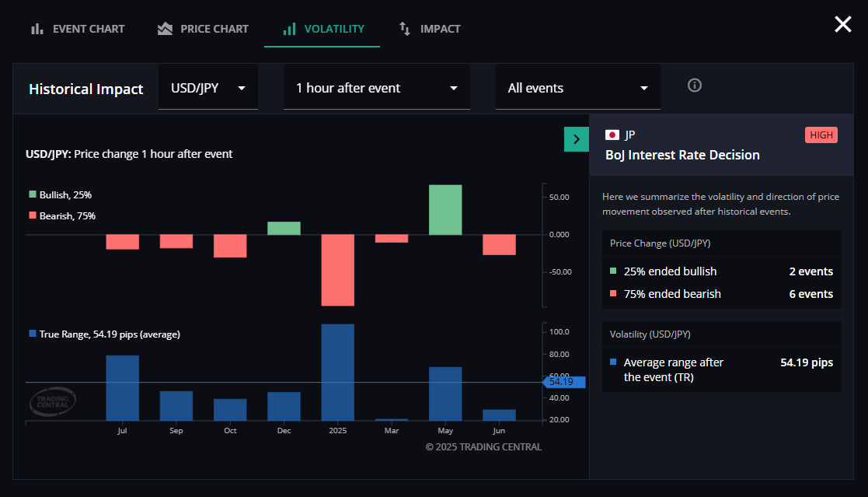868x497 pixels.
Task: Click the large red 2025 bearish bar
Action: [338, 270]
